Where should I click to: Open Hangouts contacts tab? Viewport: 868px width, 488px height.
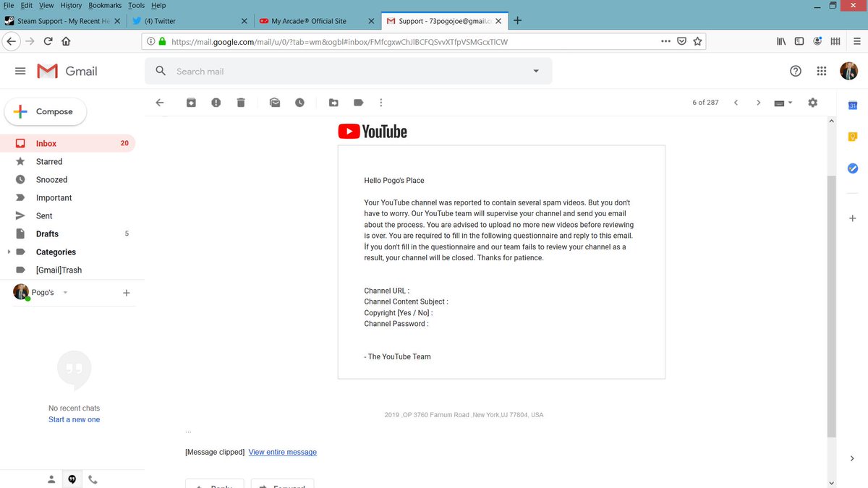point(51,479)
